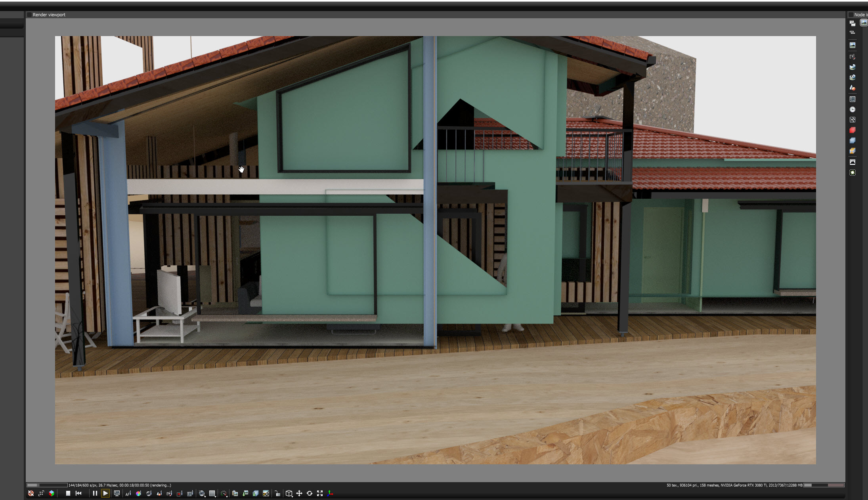Pause the rendering
868x500 pixels.
95,493
